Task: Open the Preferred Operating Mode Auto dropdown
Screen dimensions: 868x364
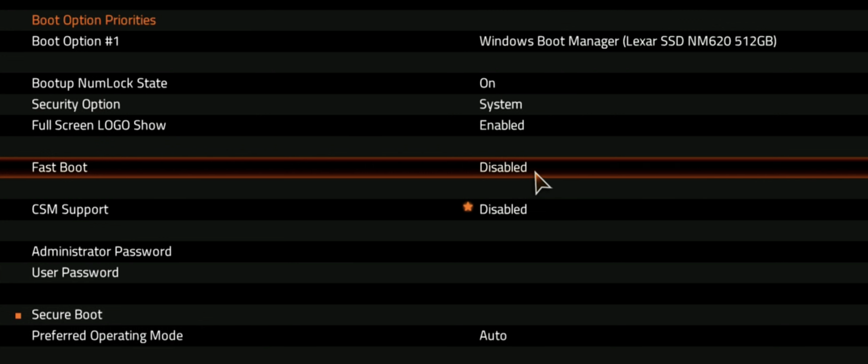Action: [493, 336]
